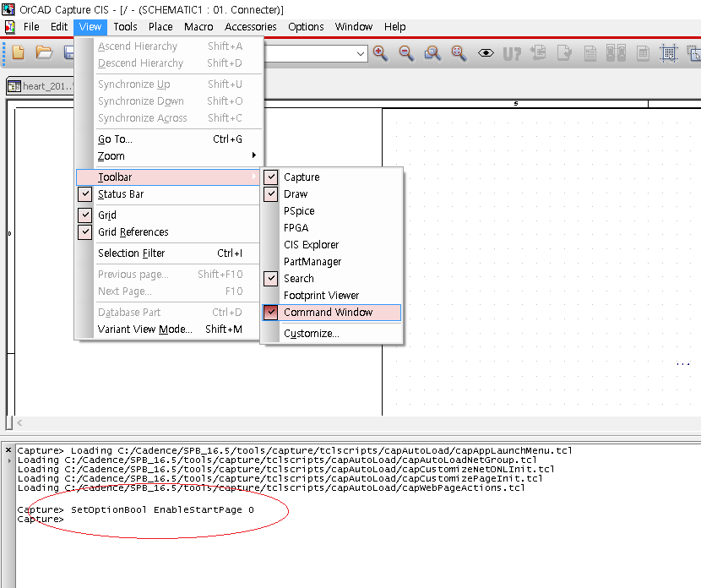This screenshot has height=588, width=701.
Task: Click the capCustomizePageInit.tcl loading line
Action: coord(280,478)
